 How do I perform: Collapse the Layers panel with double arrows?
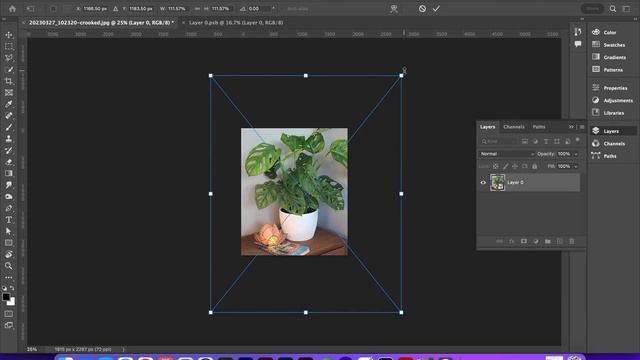pyautogui.click(x=571, y=127)
